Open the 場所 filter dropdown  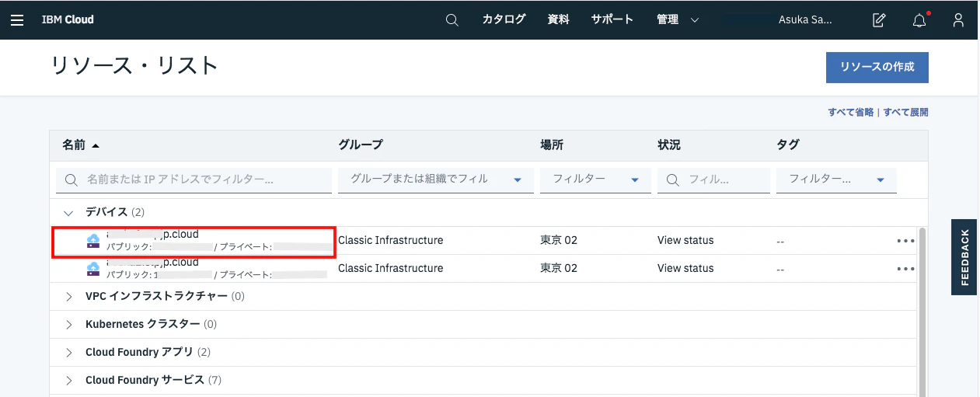[595, 179]
